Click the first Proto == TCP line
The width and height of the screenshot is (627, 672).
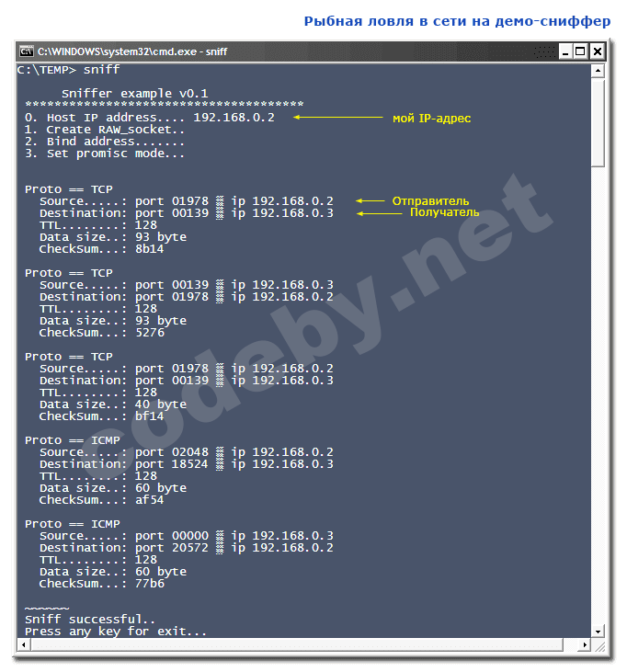click(69, 189)
